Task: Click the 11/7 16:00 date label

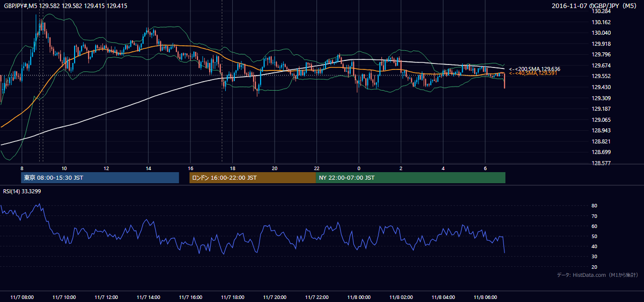Action: [x=190, y=297]
